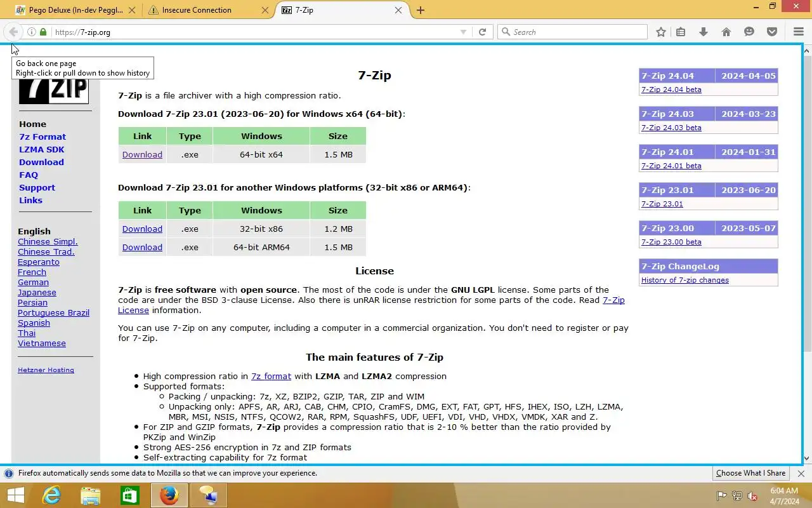Mute or adjust volume in system tray
This screenshot has height=508, width=812.
752,496
